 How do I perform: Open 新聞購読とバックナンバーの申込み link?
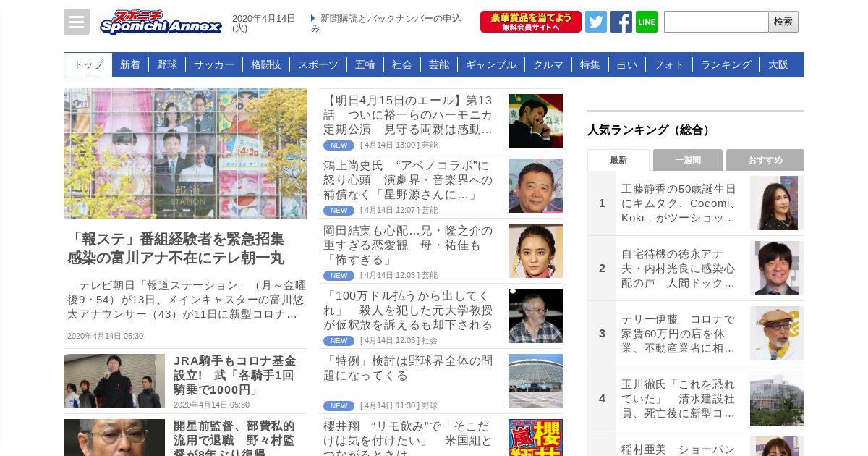coord(386,23)
